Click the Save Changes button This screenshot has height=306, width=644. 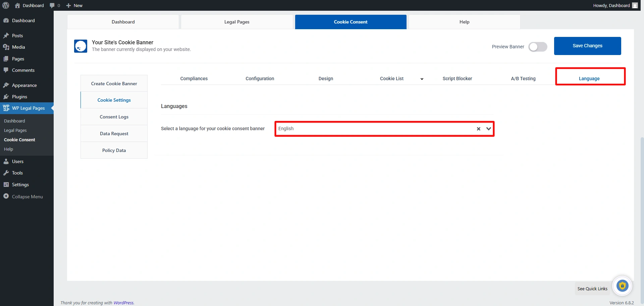588,46
